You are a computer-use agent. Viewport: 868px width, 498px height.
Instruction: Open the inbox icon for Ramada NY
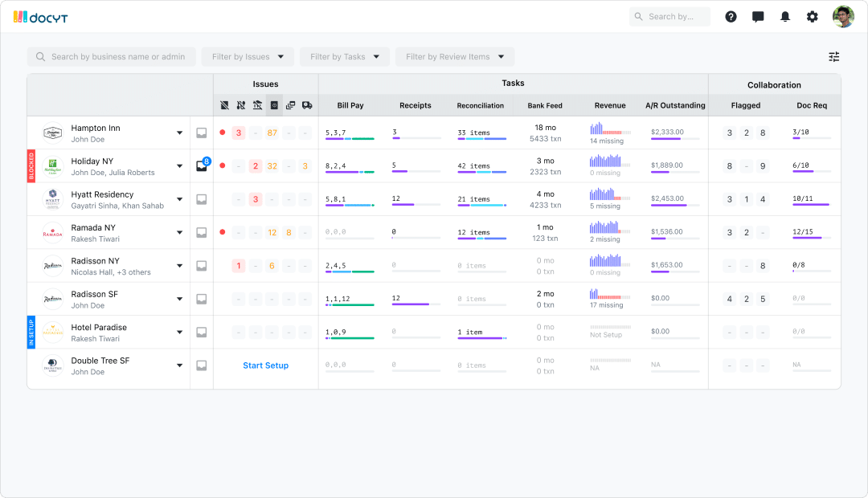point(202,232)
